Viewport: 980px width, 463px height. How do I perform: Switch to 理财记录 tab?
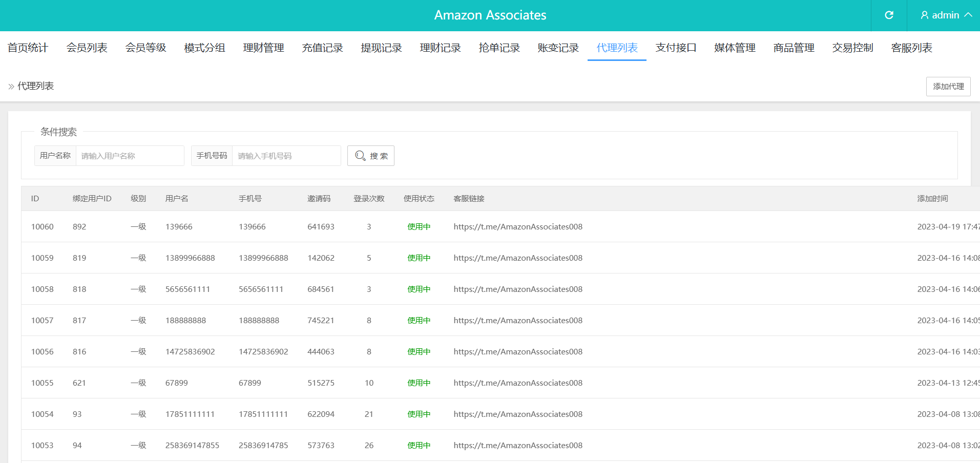(441, 48)
